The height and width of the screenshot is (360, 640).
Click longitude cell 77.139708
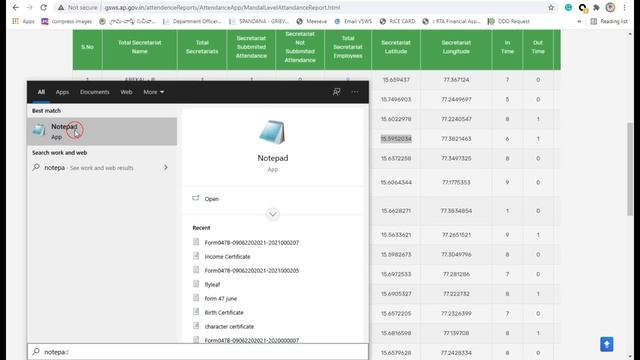point(456,333)
